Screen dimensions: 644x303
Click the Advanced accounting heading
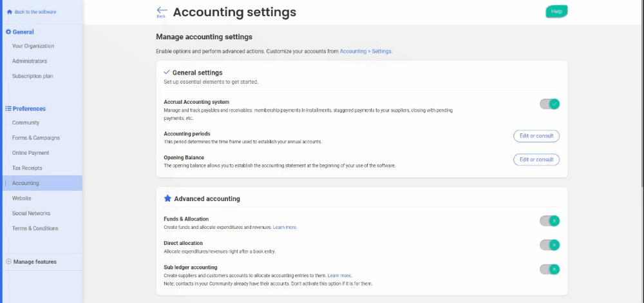[x=207, y=199]
